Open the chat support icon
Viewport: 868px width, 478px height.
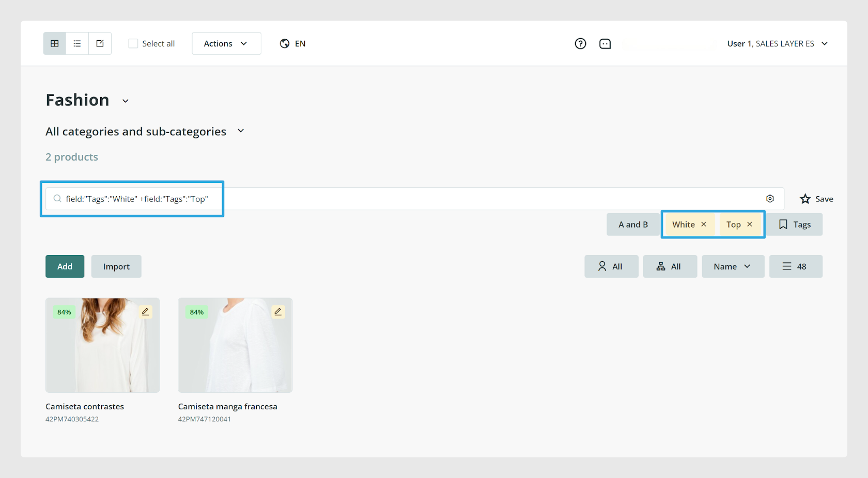pyautogui.click(x=605, y=44)
